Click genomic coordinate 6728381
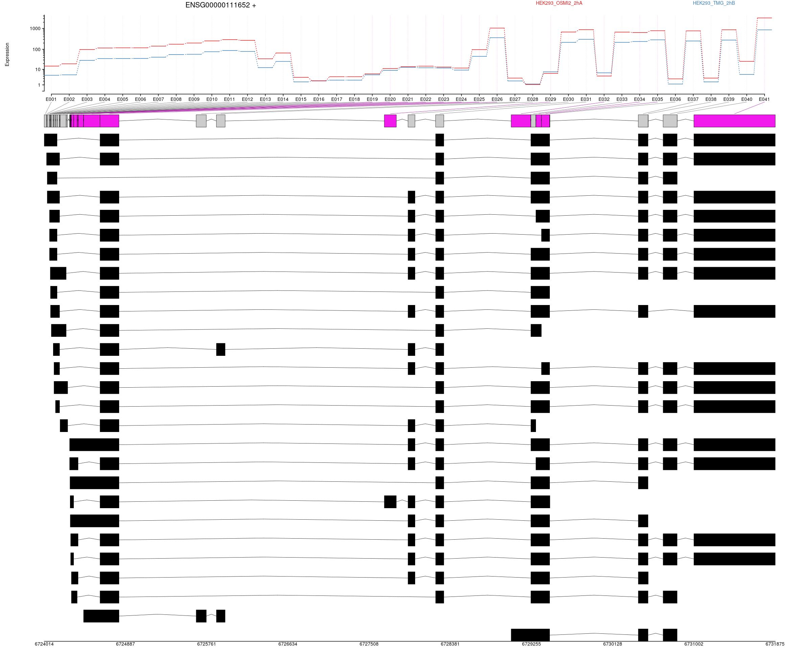The image size is (812, 650). coord(450,644)
